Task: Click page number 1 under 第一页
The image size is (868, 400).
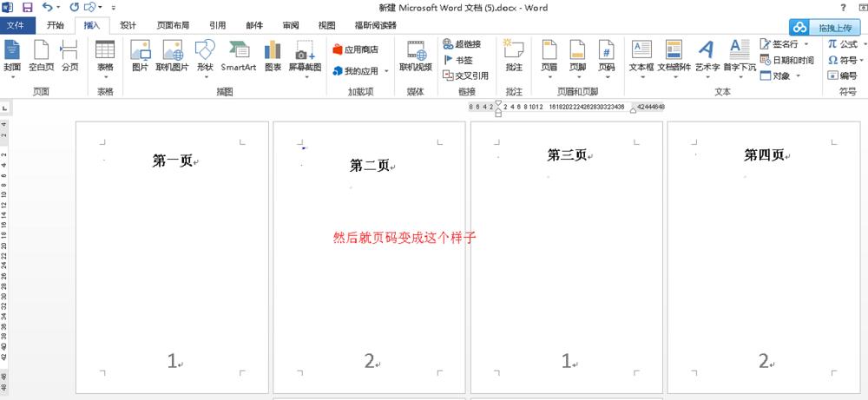Action: coord(172,361)
